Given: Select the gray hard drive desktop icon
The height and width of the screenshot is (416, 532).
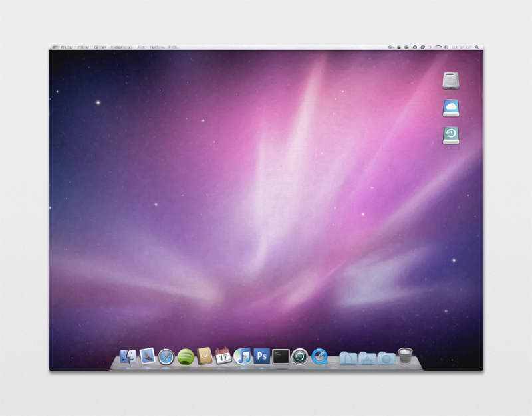Looking at the screenshot, I should (x=451, y=81).
